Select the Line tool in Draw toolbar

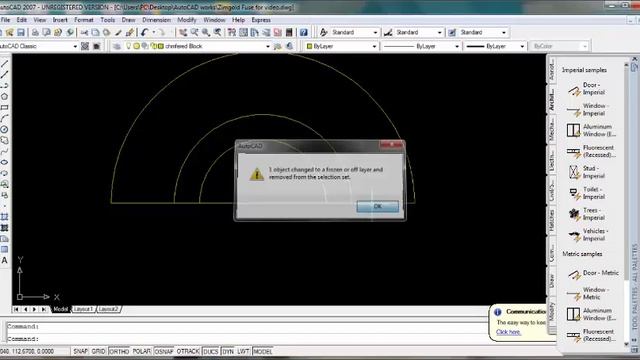click(4, 63)
